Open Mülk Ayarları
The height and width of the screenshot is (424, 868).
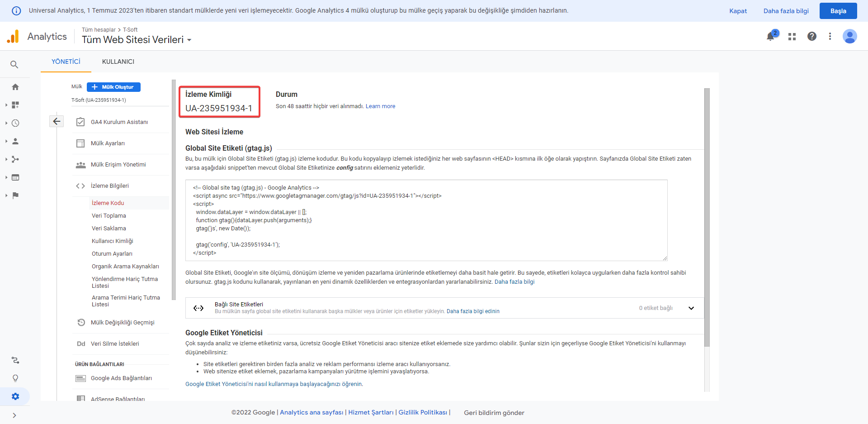pyautogui.click(x=108, y=143)
